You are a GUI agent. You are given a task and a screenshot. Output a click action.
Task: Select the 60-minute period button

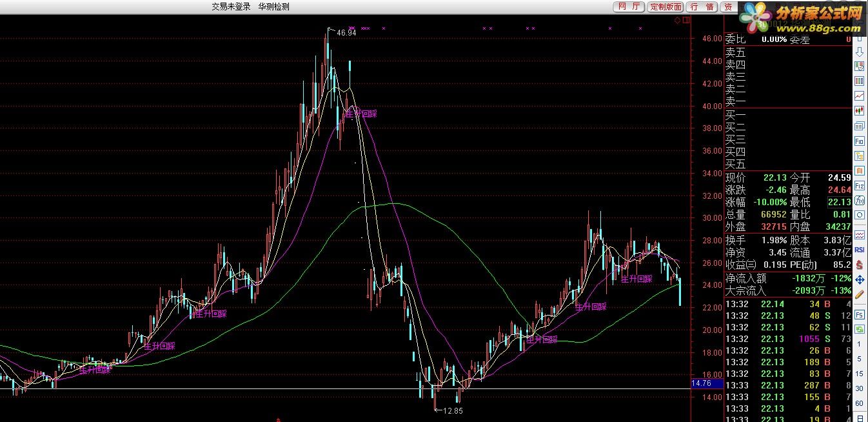pyautogui.click(x=859, y=403)
